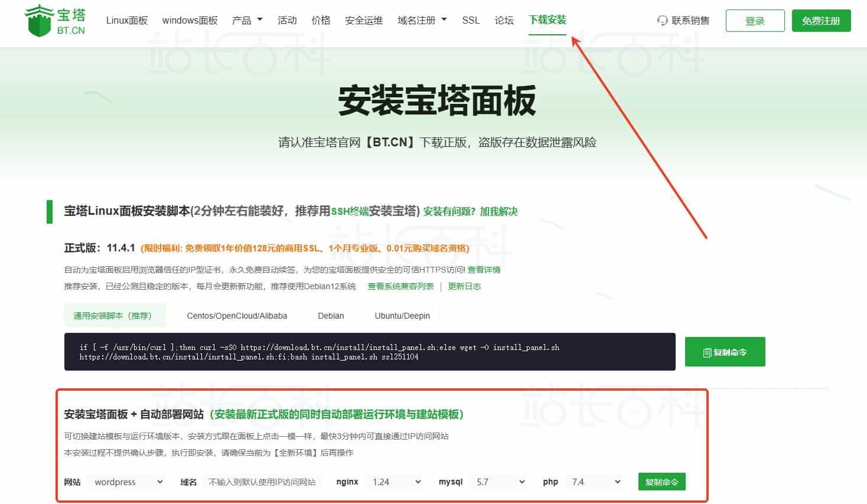867x504 pixels.
Task: Click the 联系销售 link
Action: click(x=690, y=21)
